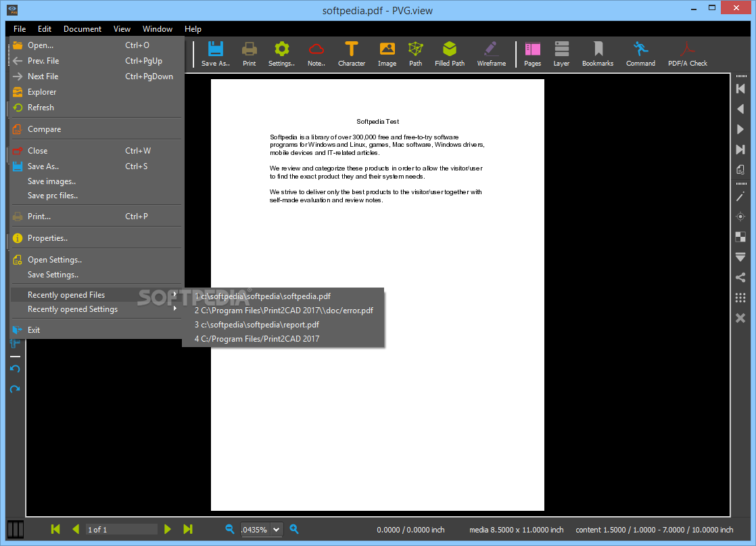Choose Close from File menu

pos(97,151)
